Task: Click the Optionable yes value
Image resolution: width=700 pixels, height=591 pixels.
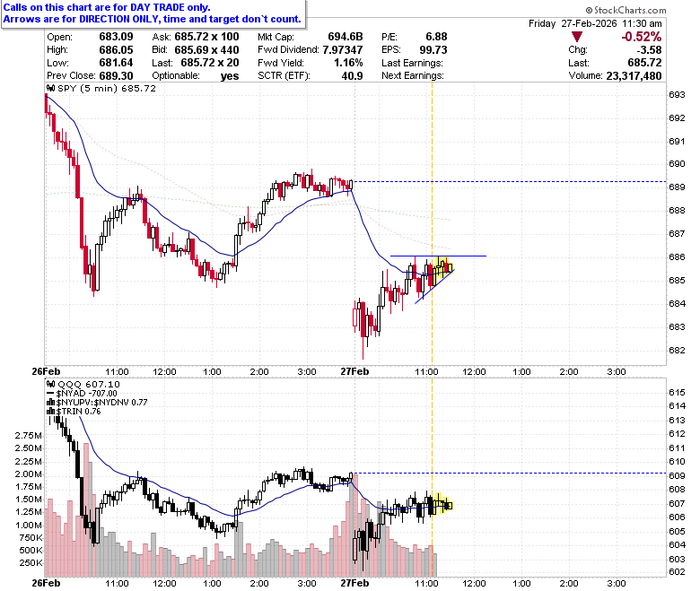Action: [x=230, y=76]
